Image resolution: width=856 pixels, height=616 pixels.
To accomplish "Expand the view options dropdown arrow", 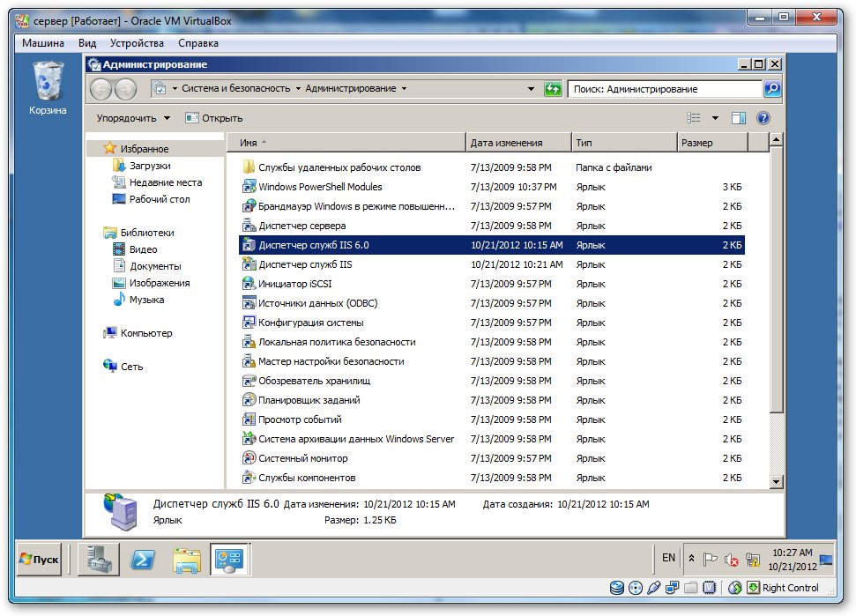I will tap(715, 118).
